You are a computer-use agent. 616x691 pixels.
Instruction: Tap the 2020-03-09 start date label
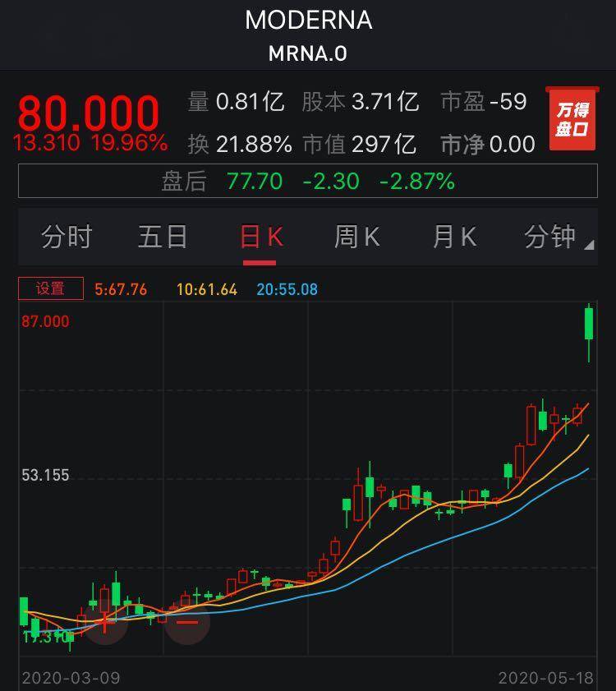(71, 678)
